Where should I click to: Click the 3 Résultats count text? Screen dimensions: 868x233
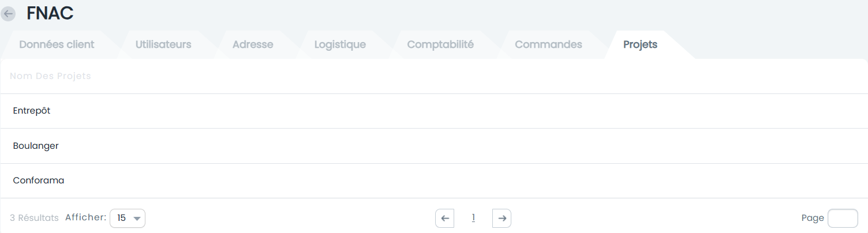34,218
